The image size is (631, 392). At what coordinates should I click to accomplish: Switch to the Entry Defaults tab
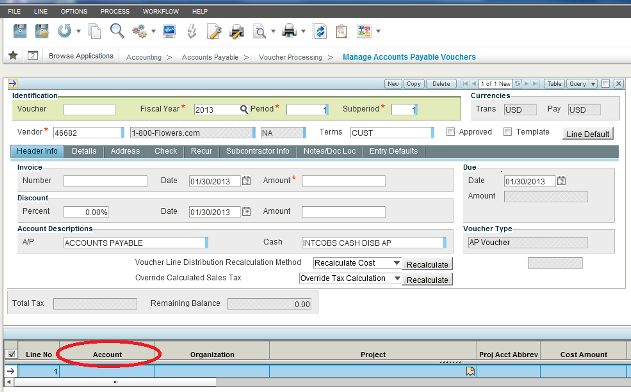(x=394, y=151)
